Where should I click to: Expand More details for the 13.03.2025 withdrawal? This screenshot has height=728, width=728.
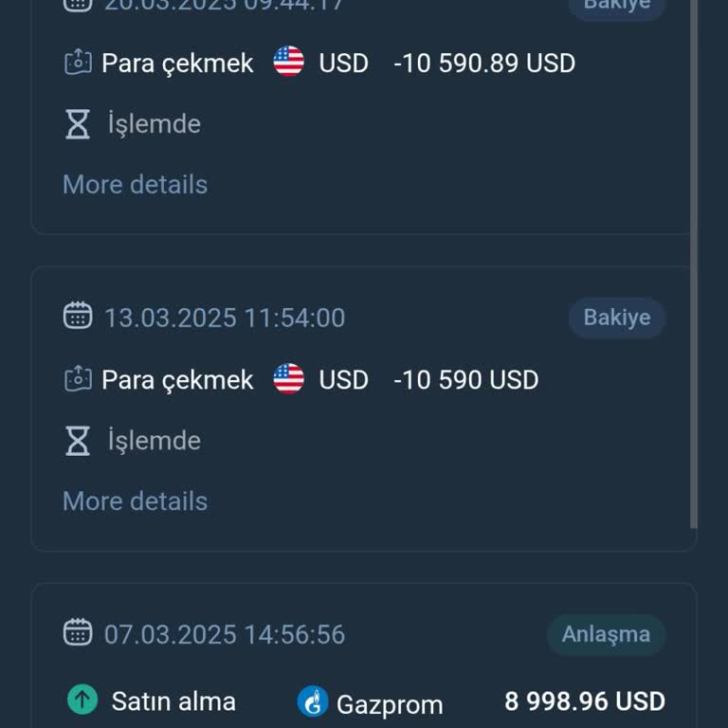tap(135, 500)
